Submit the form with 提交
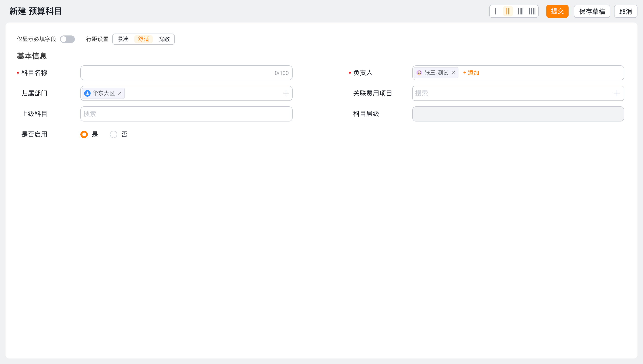643x364 pixels. click(557, 11)
